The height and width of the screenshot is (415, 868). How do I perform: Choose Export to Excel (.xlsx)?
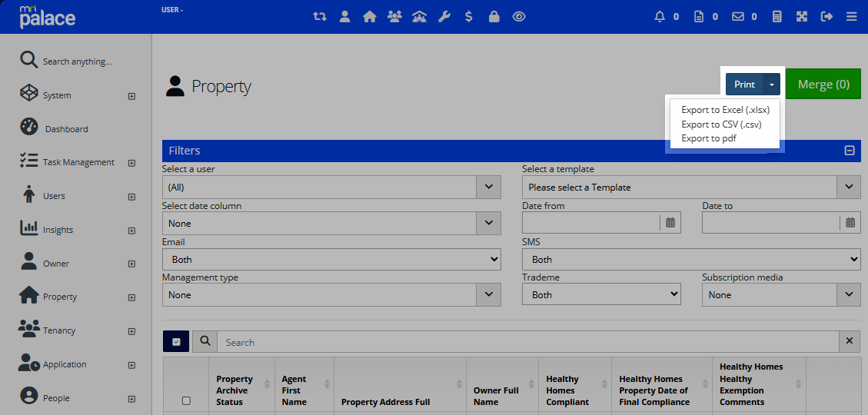click(725, 110)
